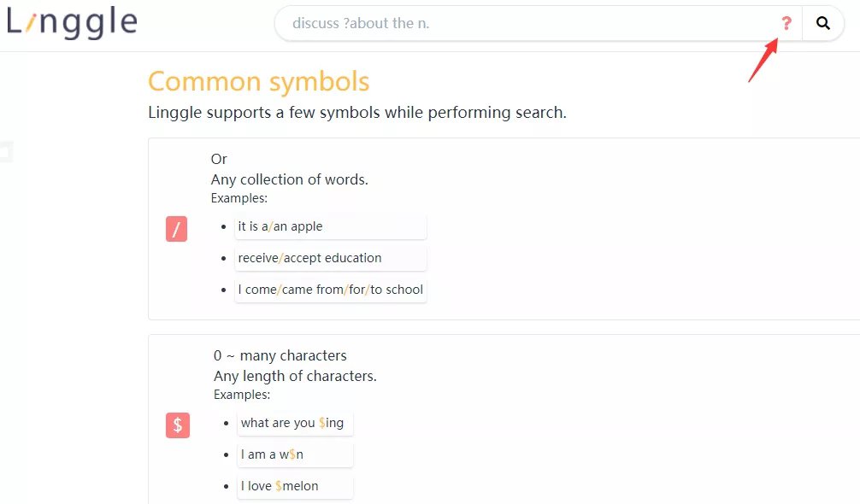Choose example 'I love $melon'
Screen dimensions: 860x504
[295, 486]
